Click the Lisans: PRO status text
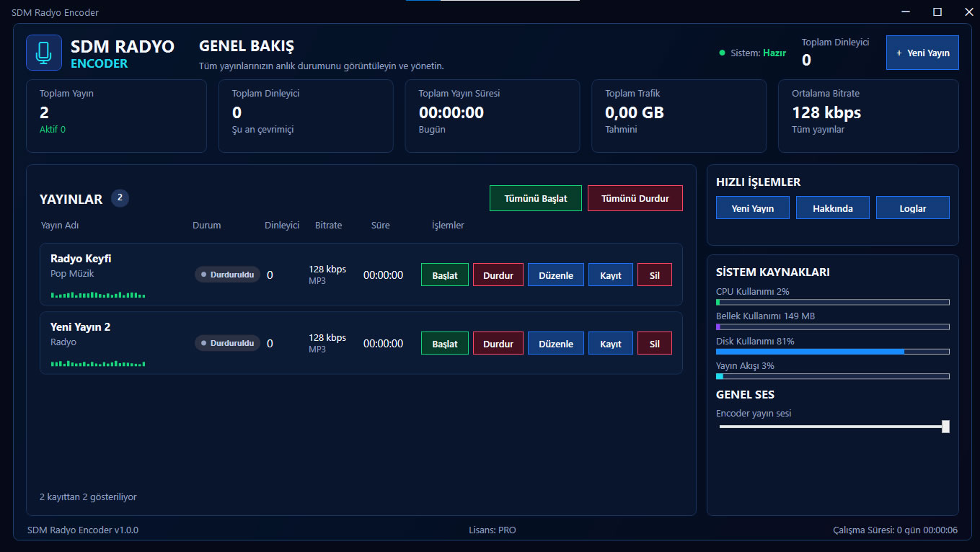Image resolution: width=980 pixels, height=552 pixels. (x=493, y=530)
